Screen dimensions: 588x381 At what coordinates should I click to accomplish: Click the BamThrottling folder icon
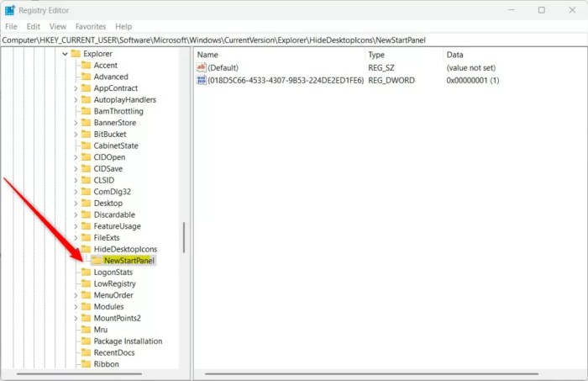(x=87, y=111)
